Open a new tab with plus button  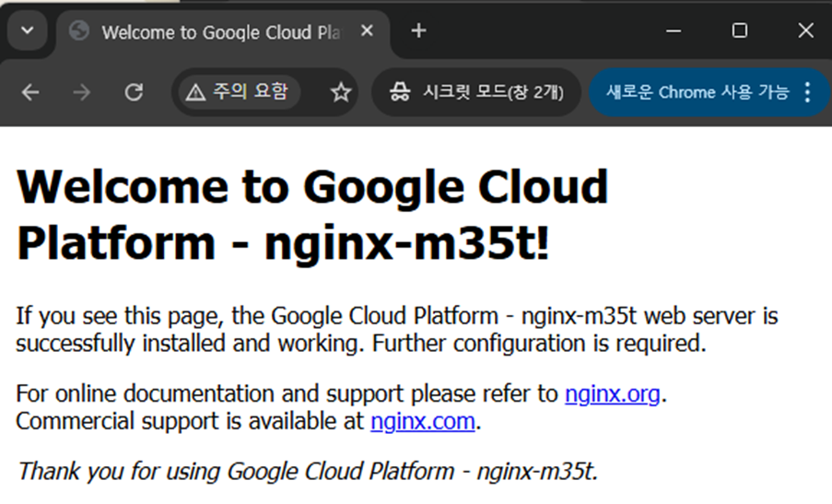click(418, 30)
